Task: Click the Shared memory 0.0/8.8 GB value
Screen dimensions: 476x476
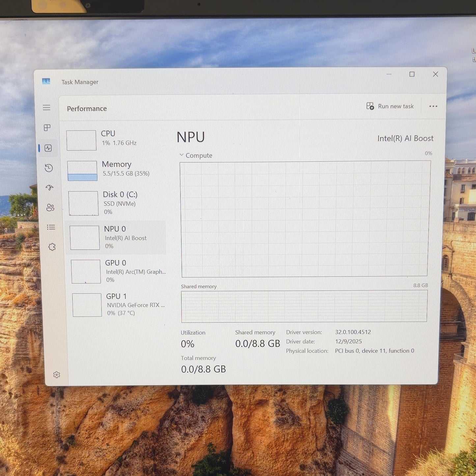Action: 258,344
